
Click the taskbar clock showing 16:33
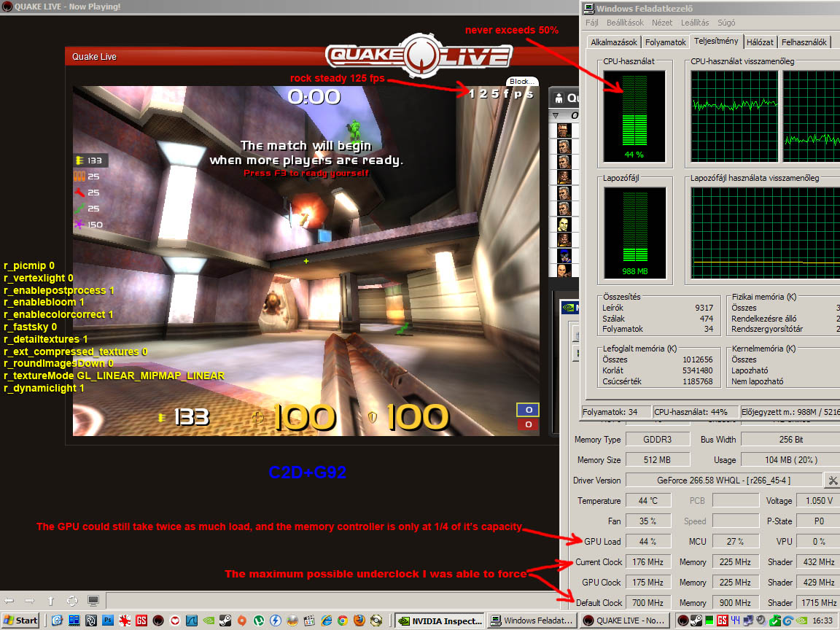pyautogui.click(x=822, y=621)
